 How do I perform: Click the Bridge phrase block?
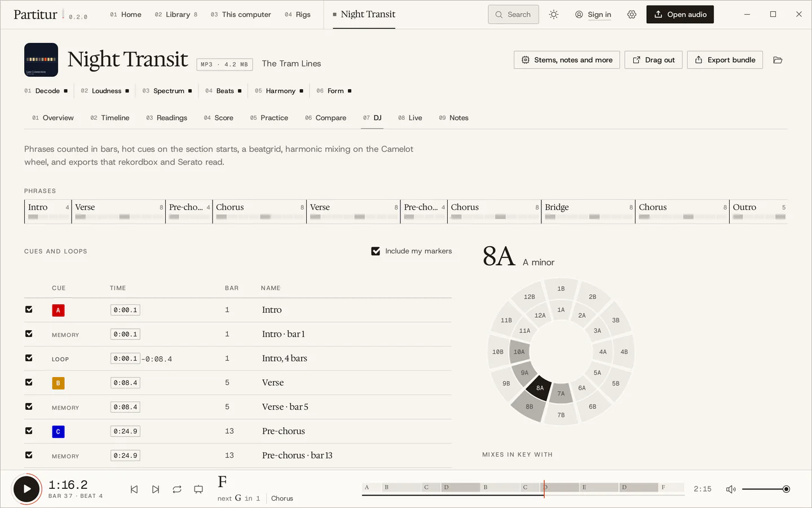588,212
